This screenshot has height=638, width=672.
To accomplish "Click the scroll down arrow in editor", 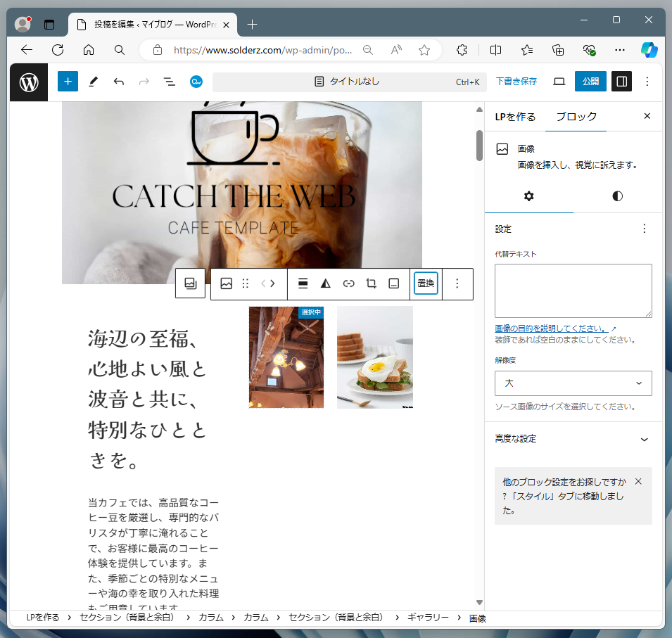I will pyautogui.click(x=479, y=602).
